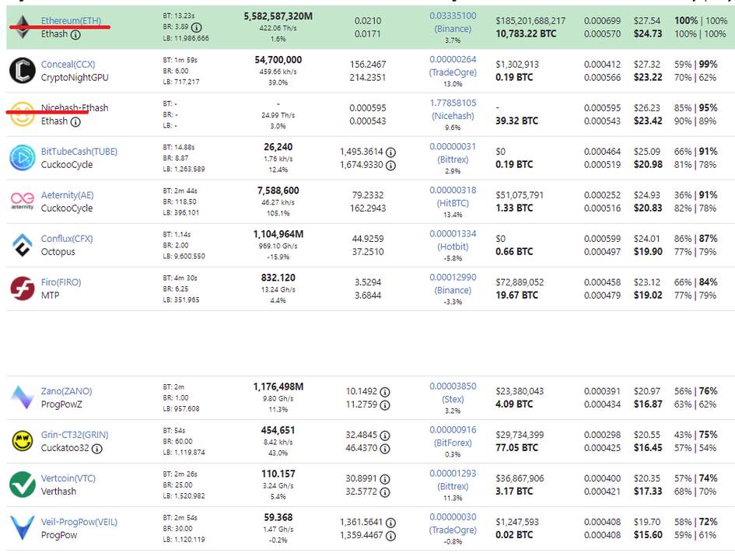The height and width of the screenshot is (560, 735).
Task: Open the Conceal(CCX) coin link
Action: 68,65
